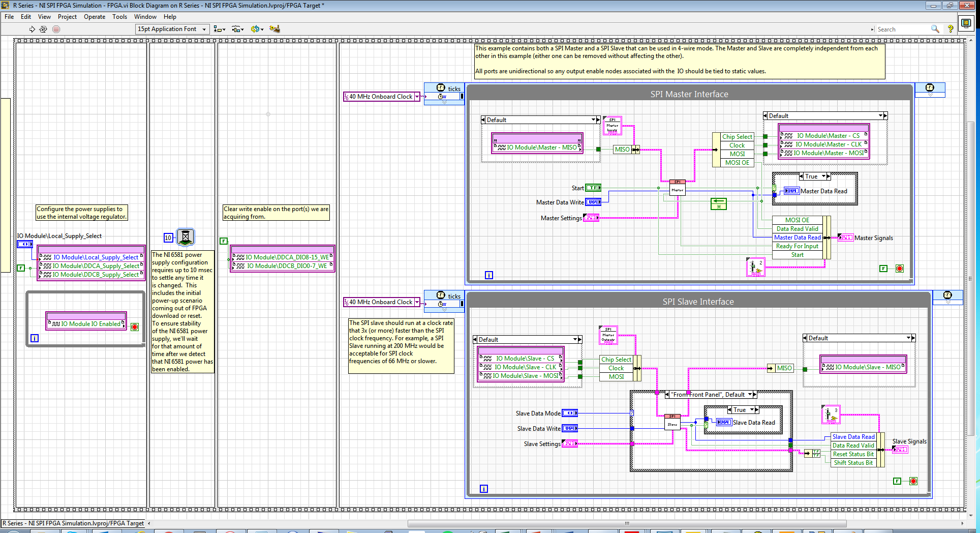Click the stop terminal of IO Enabled loop
Image resolution: width=980 pixels, height=533 pixels.
[x=135, y=327]
